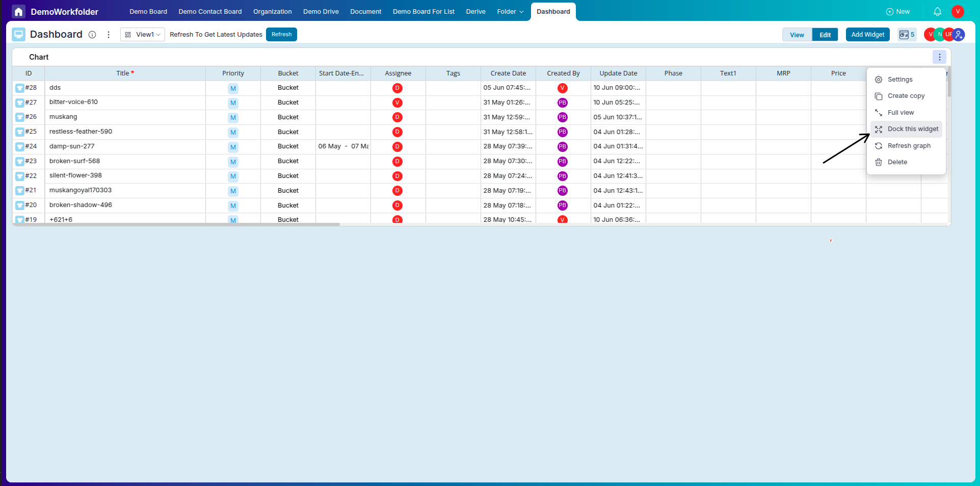This screenshot has height=486, width=980.
Task: Click assignee V avatar for bitter-voice-610
Action: pos(398,103)
